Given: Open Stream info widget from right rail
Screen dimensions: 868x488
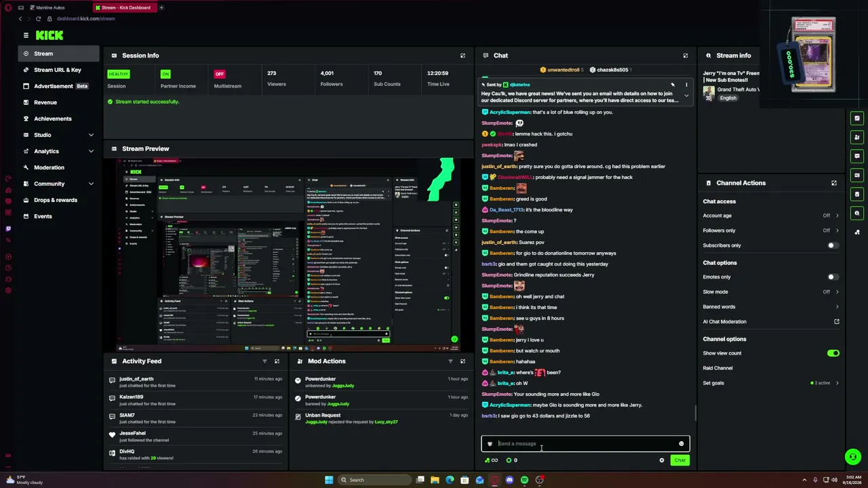Looking at the screenshot, I should point(857,213).
